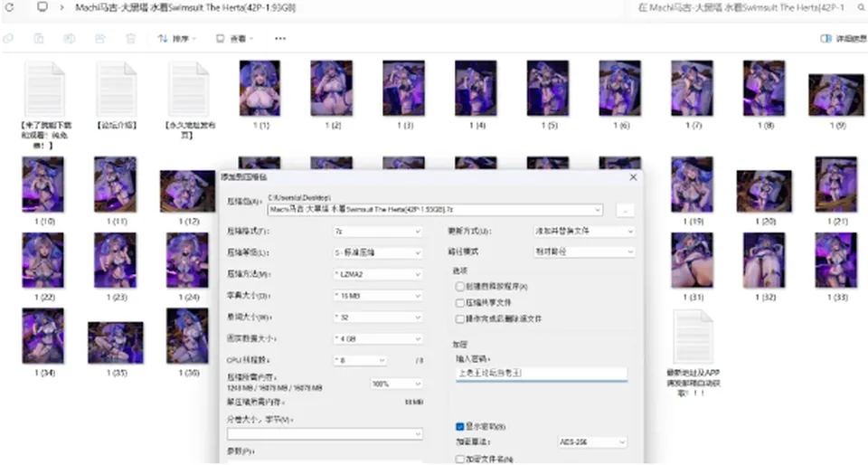Click the Explorer search box
The image size is (868, 465).
tap(745, 8)
